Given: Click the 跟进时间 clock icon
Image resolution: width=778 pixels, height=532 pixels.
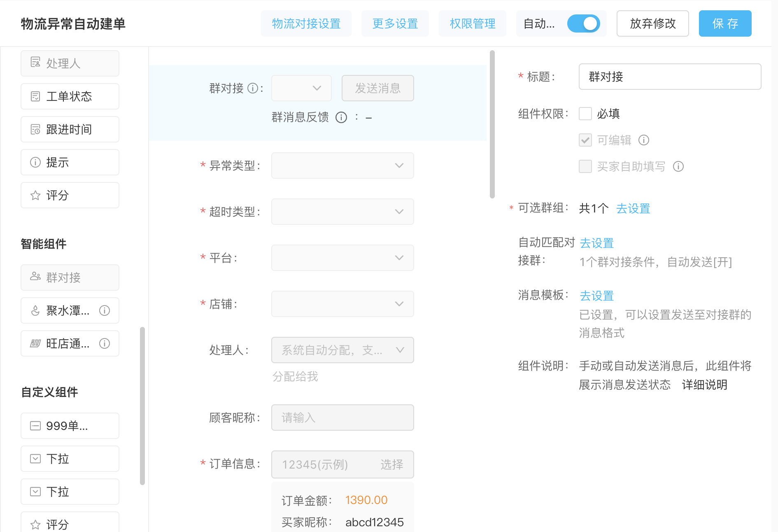Looking at the screenshot, I should coord(35,129).
